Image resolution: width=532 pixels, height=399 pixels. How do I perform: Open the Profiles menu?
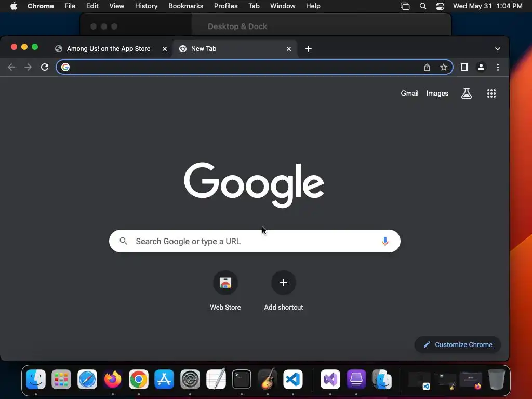click(225, 6)
